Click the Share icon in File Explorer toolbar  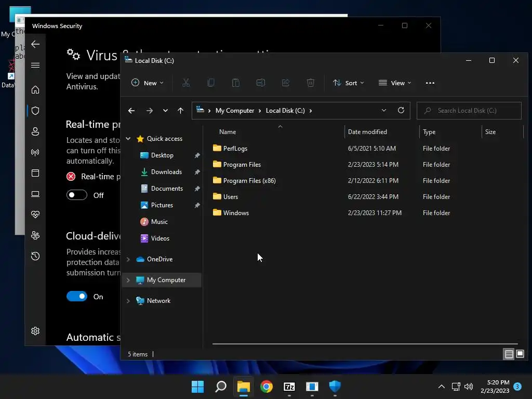(x=285, y=83)
